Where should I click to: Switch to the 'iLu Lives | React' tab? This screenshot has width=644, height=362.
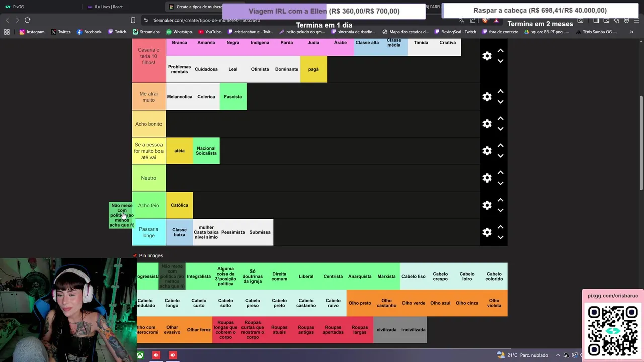pos(123,7)
